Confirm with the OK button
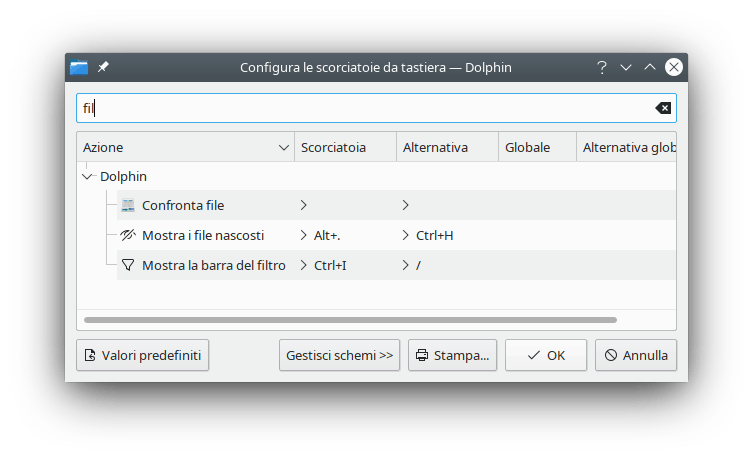 click(x=545, y=355)
